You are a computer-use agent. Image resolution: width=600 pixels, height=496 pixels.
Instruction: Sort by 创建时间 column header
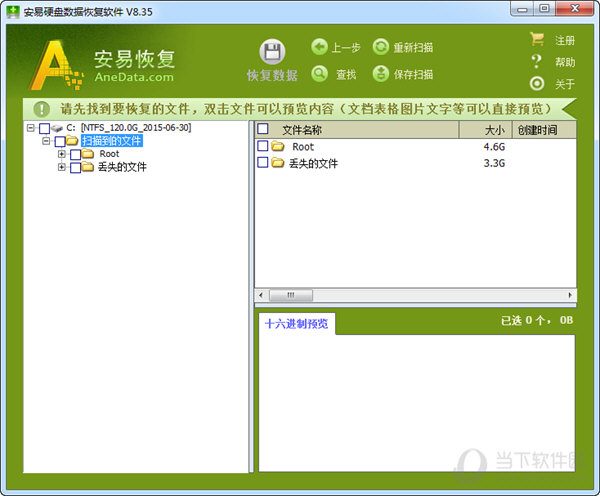click(x=544, y=130)
